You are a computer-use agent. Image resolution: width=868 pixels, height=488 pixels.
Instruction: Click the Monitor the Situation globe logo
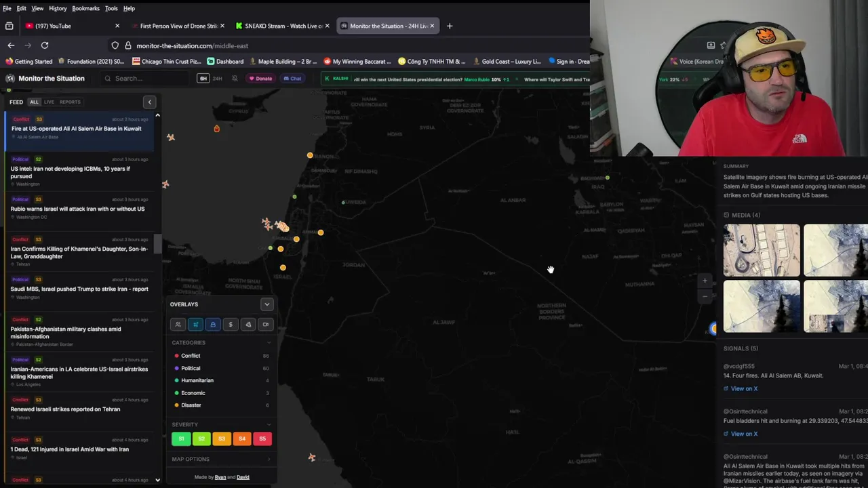(x=10, y=79)
